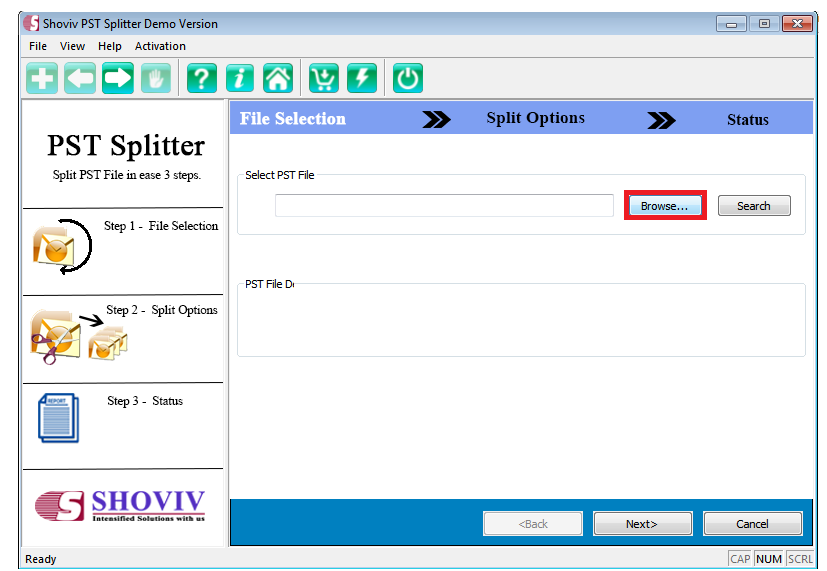The width and height of the screenshot is (827, 571).
Task: Open the Activation menu
Action: [160, 46]
